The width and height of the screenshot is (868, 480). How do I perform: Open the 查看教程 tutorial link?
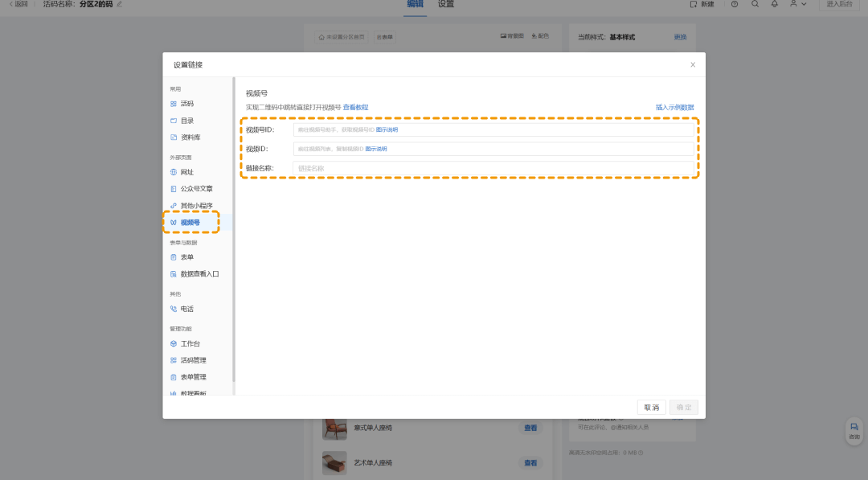pos(355,107)
